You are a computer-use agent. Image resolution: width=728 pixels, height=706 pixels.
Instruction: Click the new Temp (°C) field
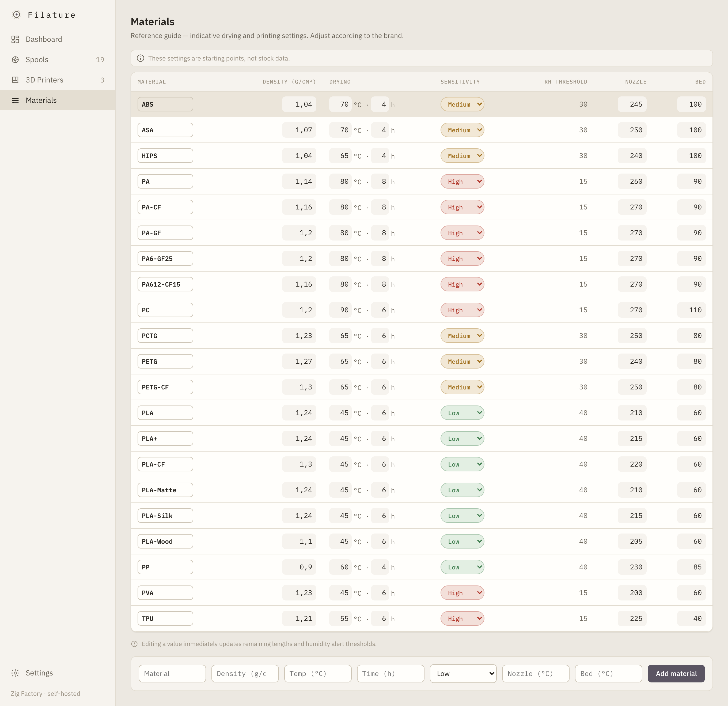pos(318,674)
